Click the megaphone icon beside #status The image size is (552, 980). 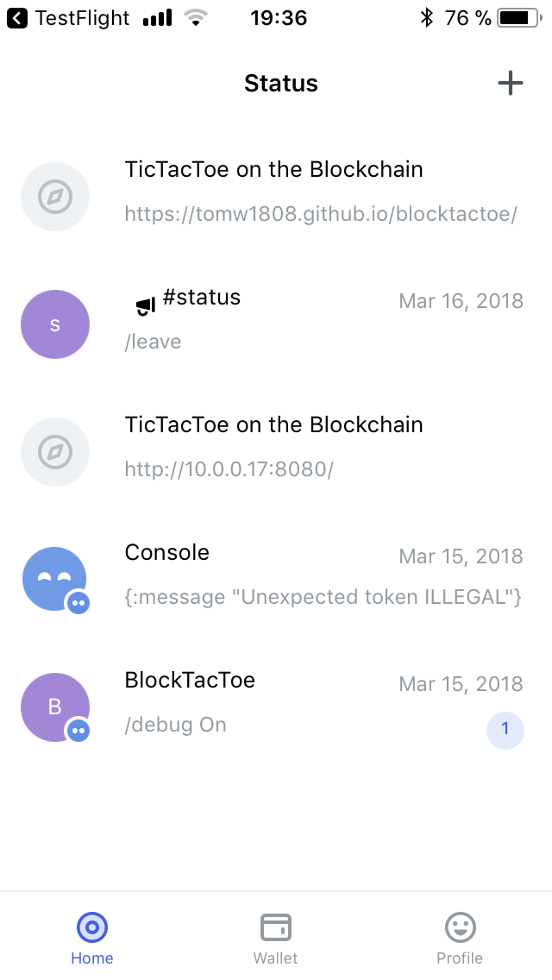(x=144, y=305)
